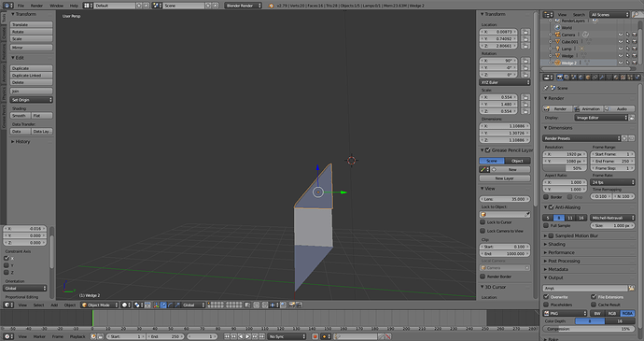Adjust the resolution 50% percentage slider
The height and width of the screenshot is (341, 644).
(x=565, y=168)
